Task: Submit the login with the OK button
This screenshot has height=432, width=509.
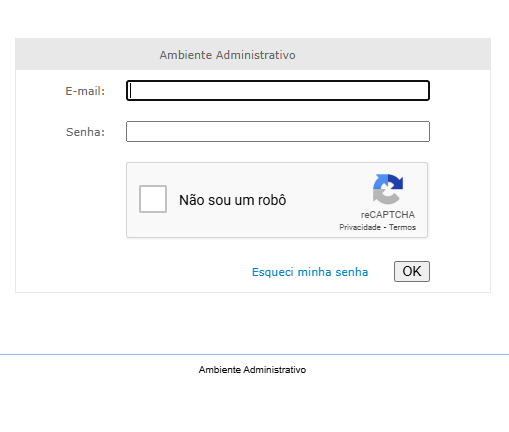Action: click(412, 271)
